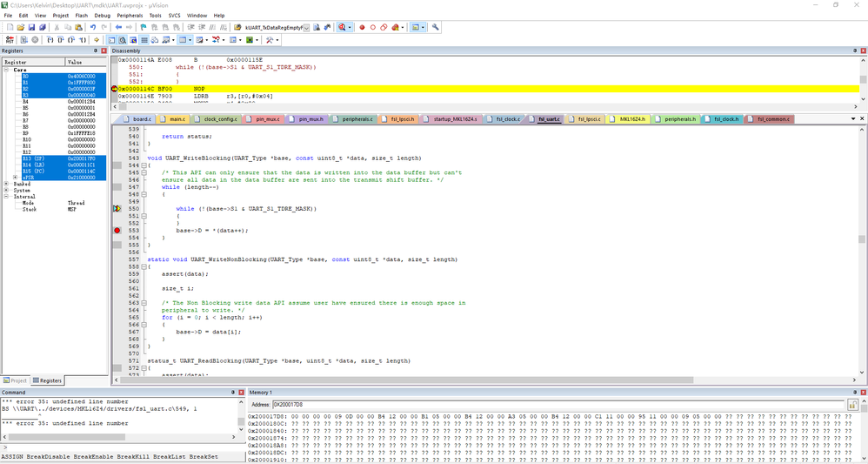Collapse code fold at line 544
The height and width of the screenshot is (464, 868).
[x=144, y=165]
